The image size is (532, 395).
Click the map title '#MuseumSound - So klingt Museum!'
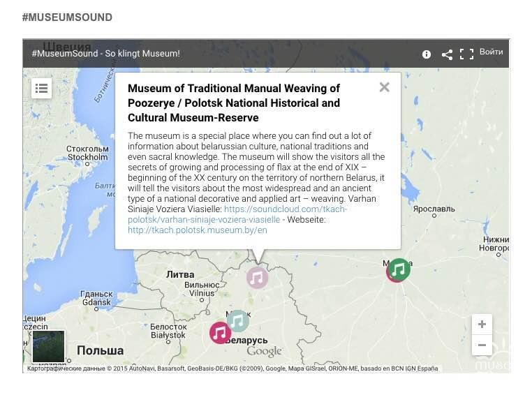105,53
